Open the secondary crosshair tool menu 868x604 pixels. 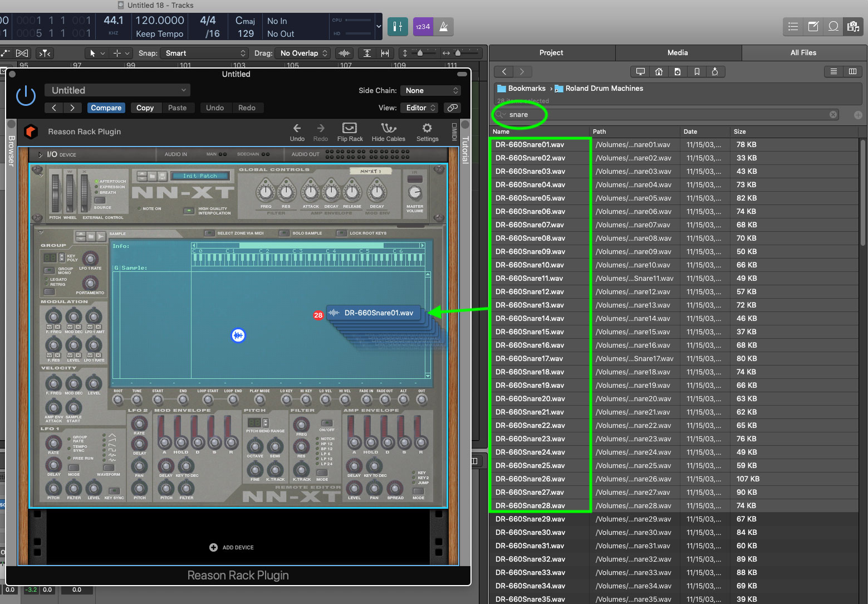[x=121, y=53]
